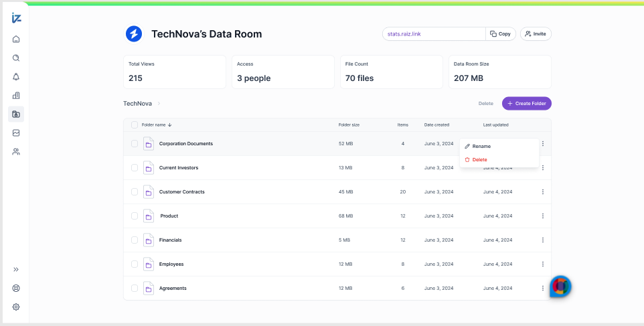Toggle the select-all checkbox in table header
The width and height of the screenshot is (644, 326).
(x=135, y=125)
